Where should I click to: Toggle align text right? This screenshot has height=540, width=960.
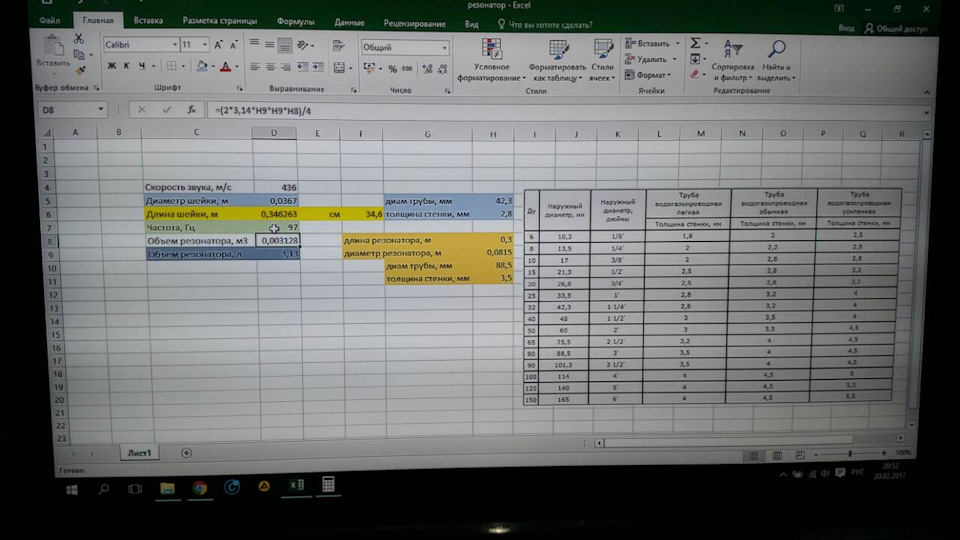[285, 67]
